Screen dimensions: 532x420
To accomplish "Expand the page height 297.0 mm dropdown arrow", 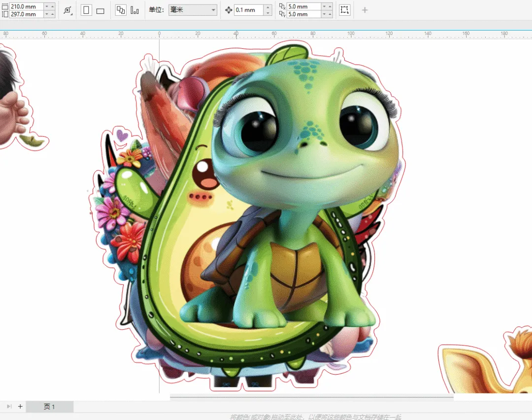I will pyautogui.click(x=47, y=14).
